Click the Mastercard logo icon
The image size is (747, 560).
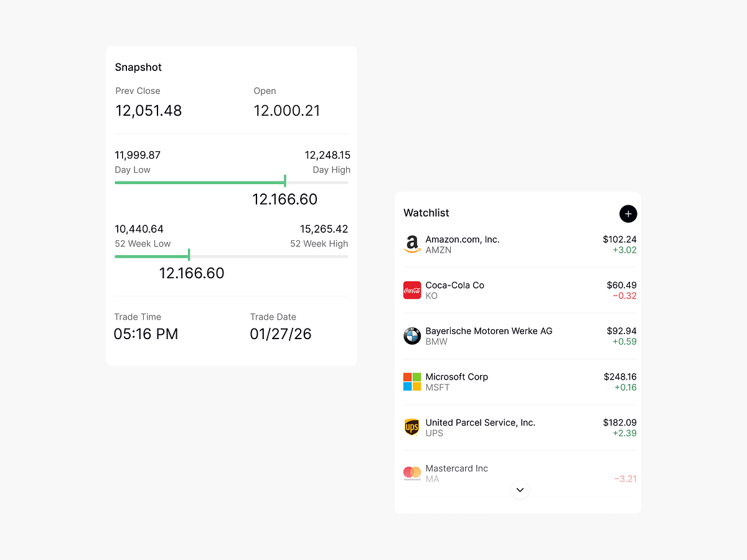412,473
